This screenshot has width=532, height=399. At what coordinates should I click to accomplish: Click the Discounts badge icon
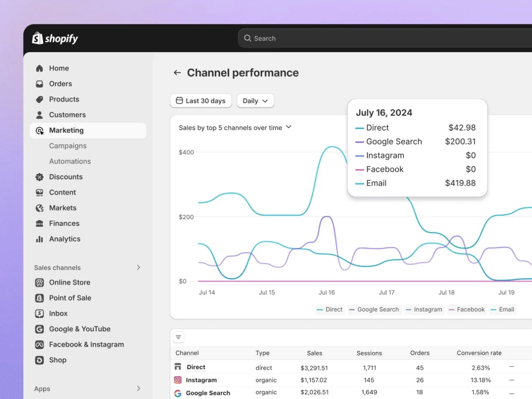[x=40, y=177]
